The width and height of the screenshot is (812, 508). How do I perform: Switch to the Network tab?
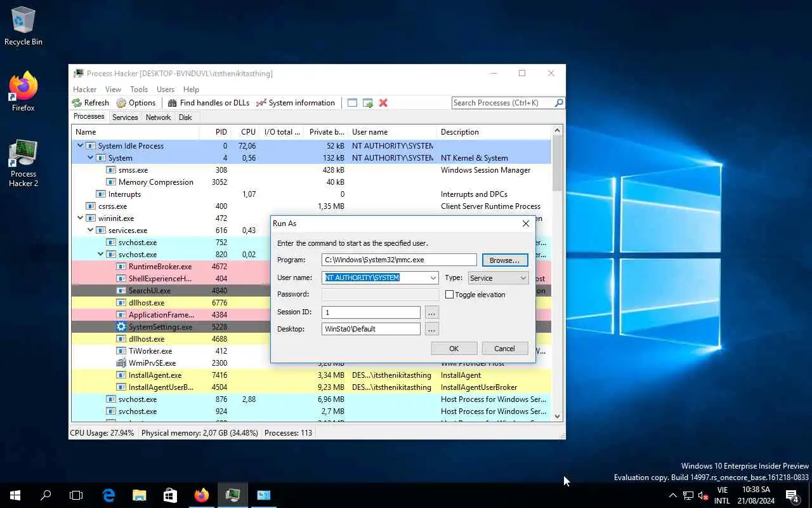point(158,117)
